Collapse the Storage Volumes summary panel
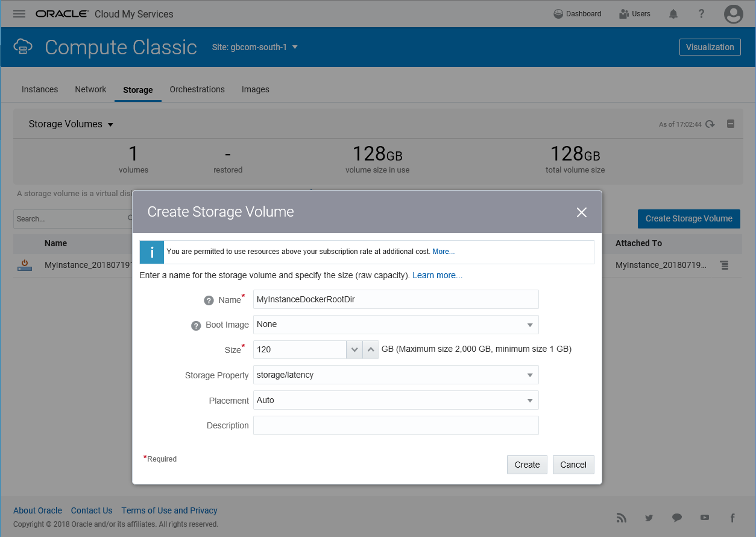The height and width of the screenshot is (537, 756). pos(731,124)
